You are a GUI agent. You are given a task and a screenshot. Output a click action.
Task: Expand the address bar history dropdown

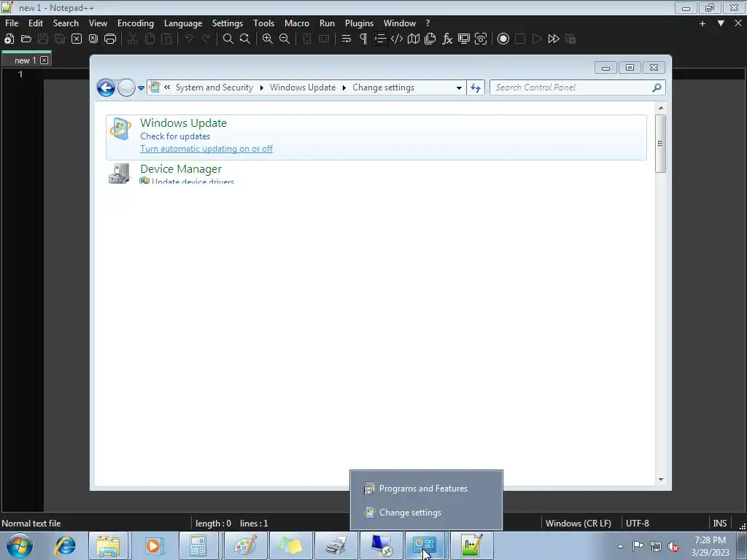(459, 87)
